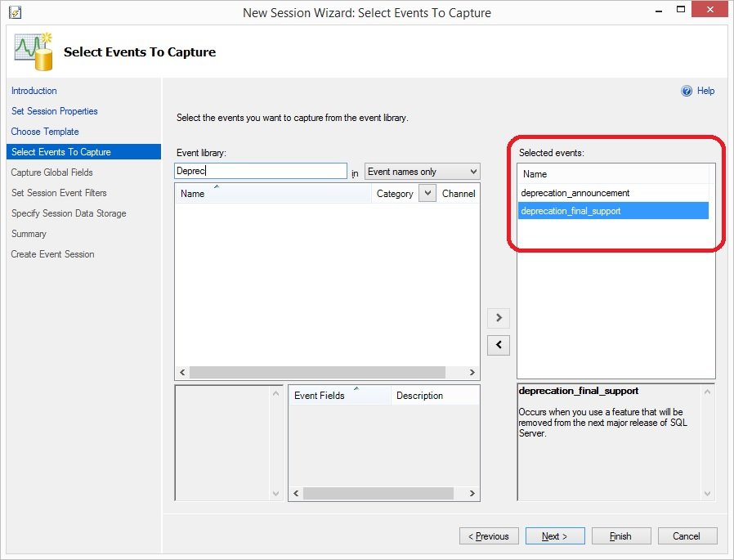Open Set Session Event Filters step
Screen dimensions: 734x560
(x=59, y=193)
